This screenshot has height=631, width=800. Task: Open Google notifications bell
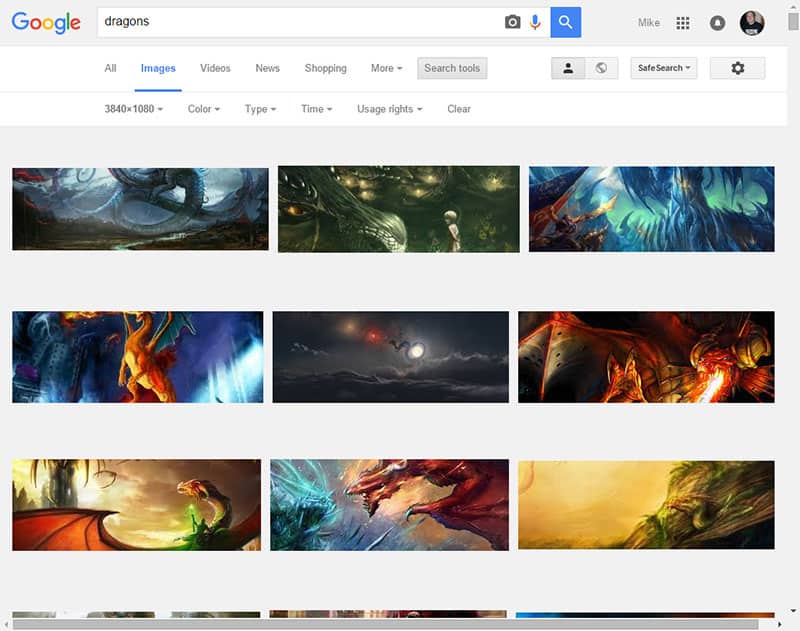(x=717, y=23)
